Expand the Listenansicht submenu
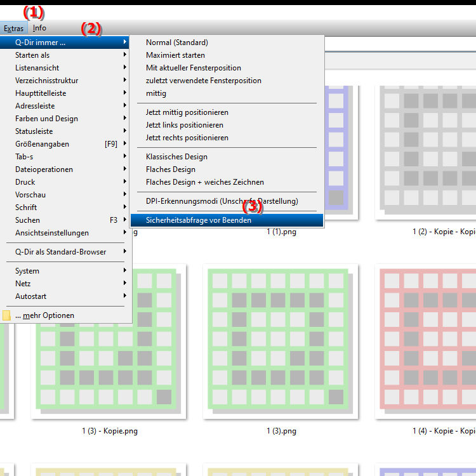This screenshot has width=476, height=476. [64, 68]
